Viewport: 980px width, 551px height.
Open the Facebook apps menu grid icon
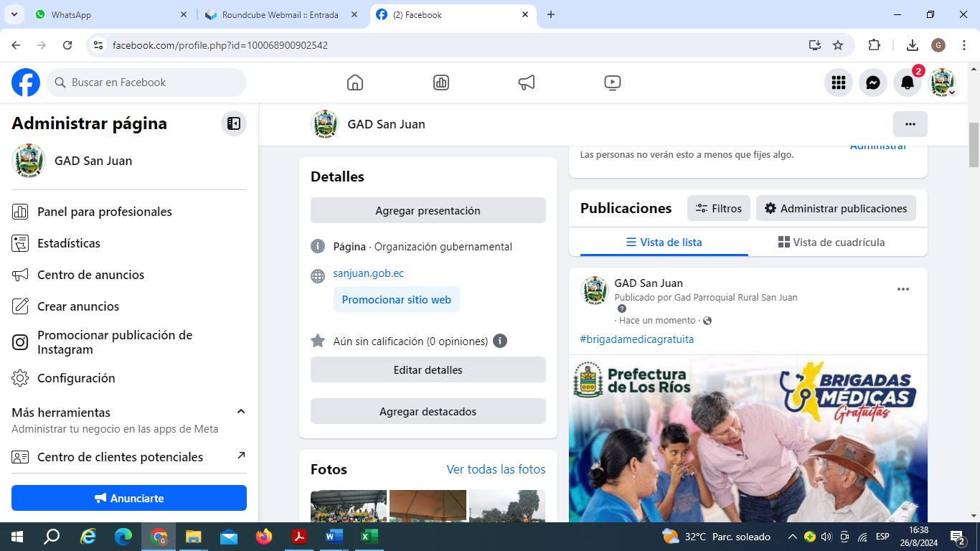tap(838, 83)
